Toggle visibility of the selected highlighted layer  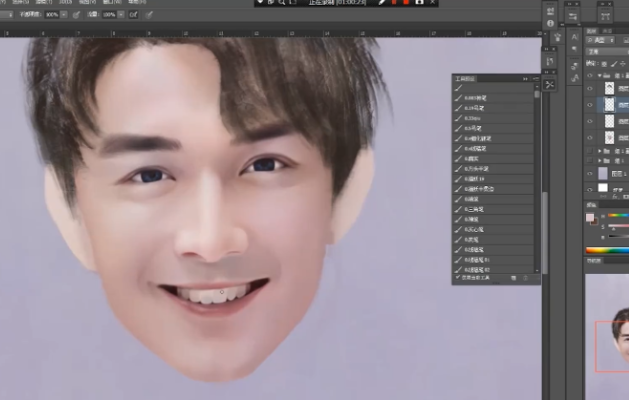(590, 103)
